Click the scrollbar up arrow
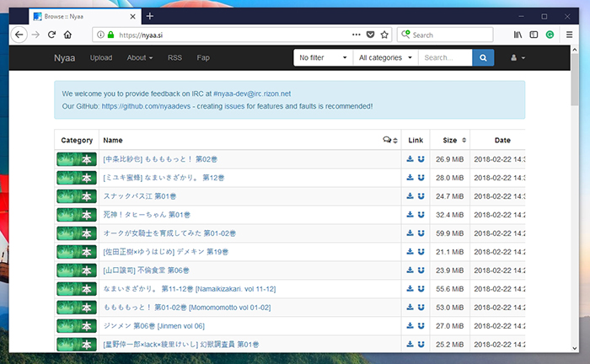Image resolution: width=590 pixels, height=364 pixels. 575,50
